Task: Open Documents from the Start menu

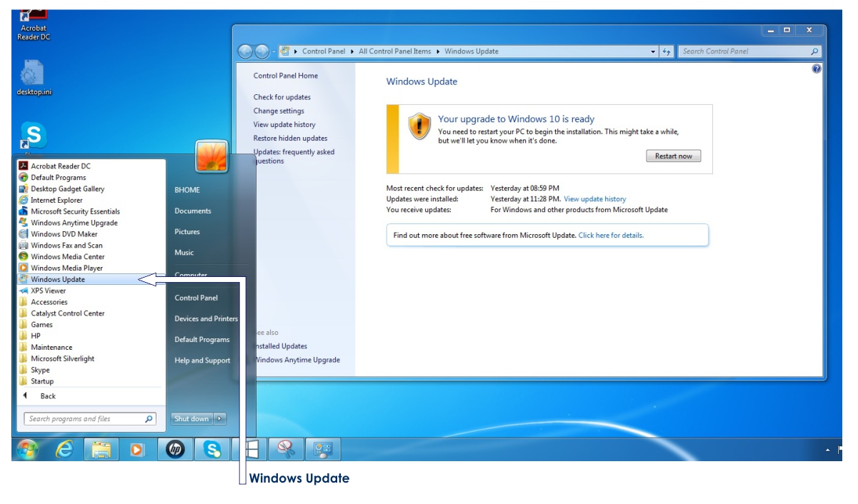Action: [x=193, y=211]
